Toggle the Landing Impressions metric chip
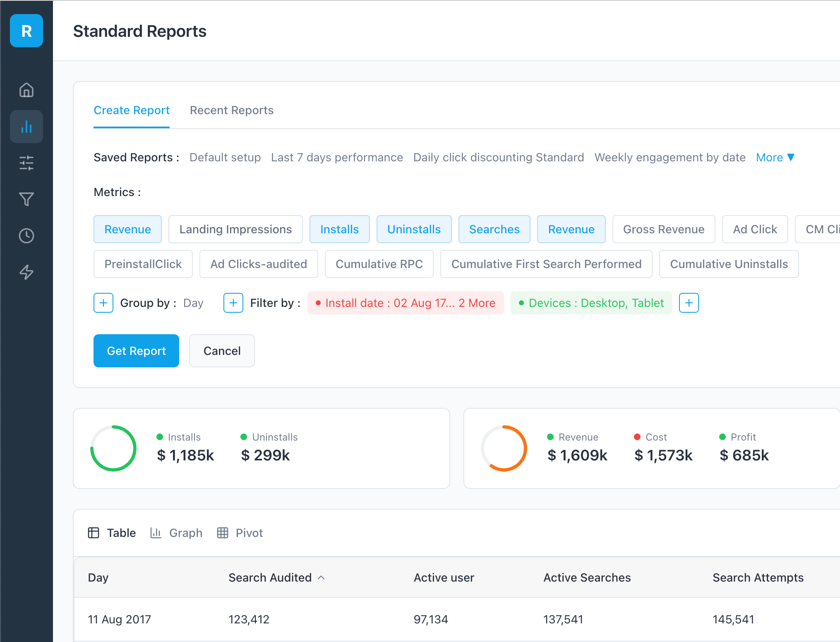Viewport: 840px width, 642px height. click(235, 229)
